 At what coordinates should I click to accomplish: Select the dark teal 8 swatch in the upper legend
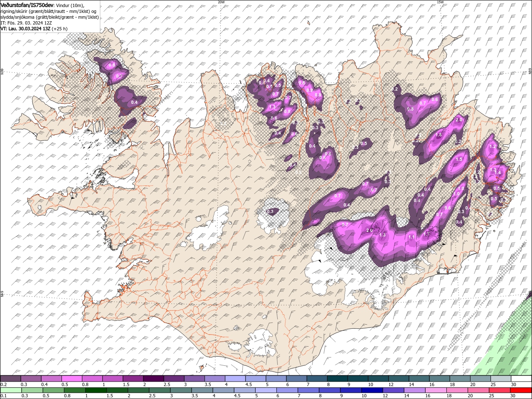pos(337,379)
